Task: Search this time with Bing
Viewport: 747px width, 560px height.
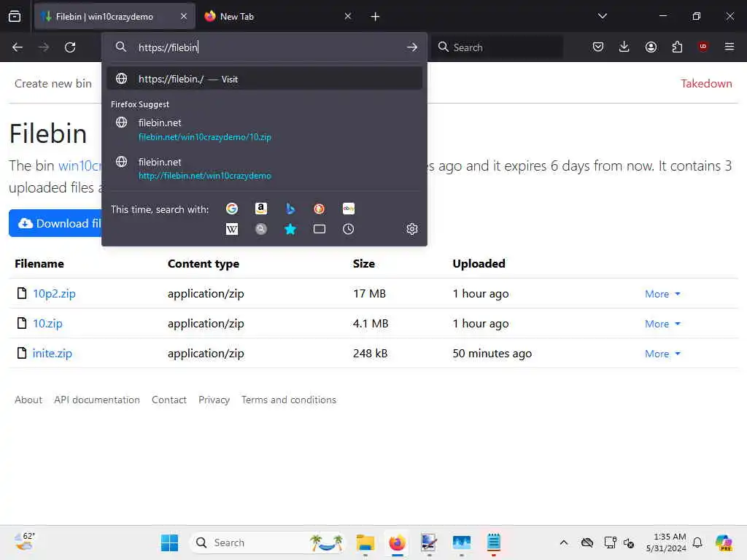Action: pyautogui.click(x=290, y=209)
